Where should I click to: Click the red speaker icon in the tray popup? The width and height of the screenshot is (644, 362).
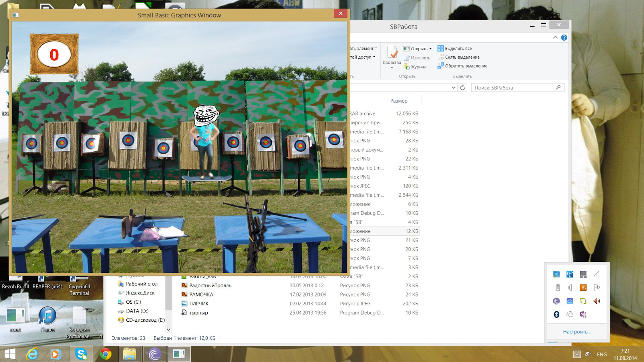(597, 301)
